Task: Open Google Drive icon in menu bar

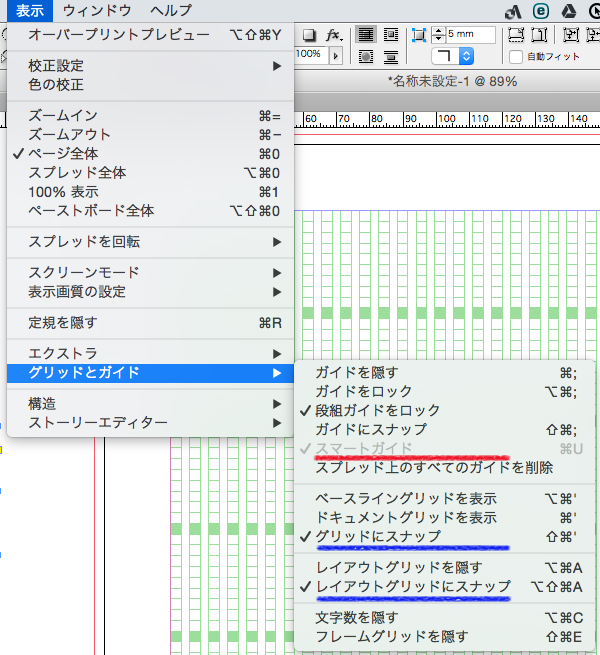Action: [568, 11]
